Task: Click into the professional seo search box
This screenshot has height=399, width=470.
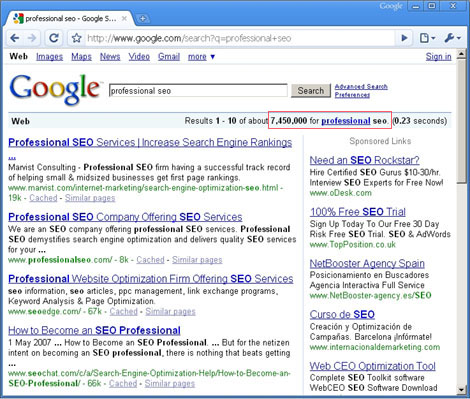Action: 198,91
